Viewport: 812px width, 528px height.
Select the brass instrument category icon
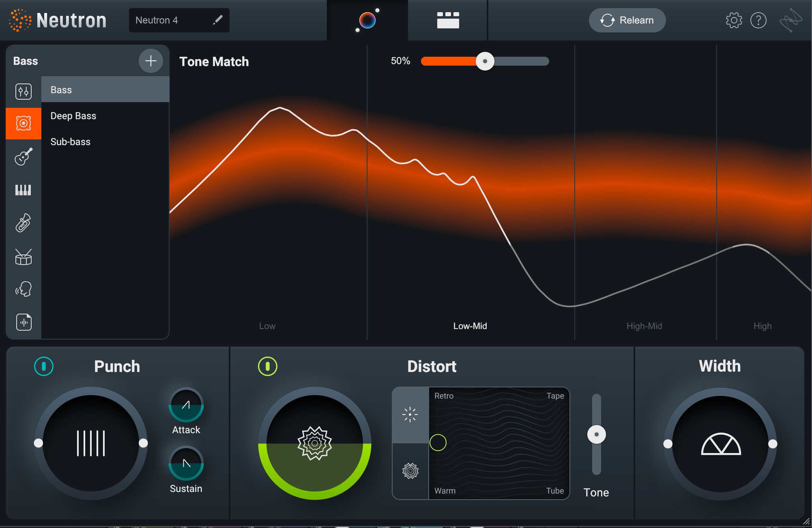pos(24,223)
